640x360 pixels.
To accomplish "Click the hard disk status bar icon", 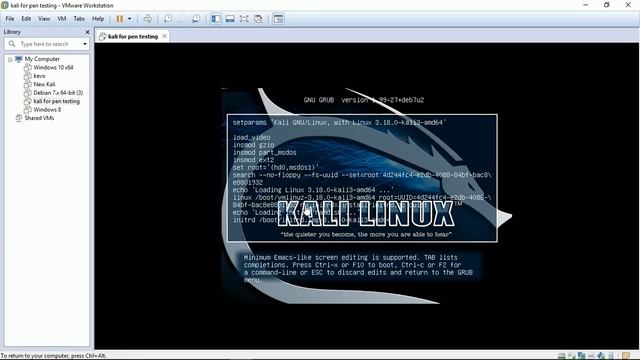I will (x=562, y=356).
